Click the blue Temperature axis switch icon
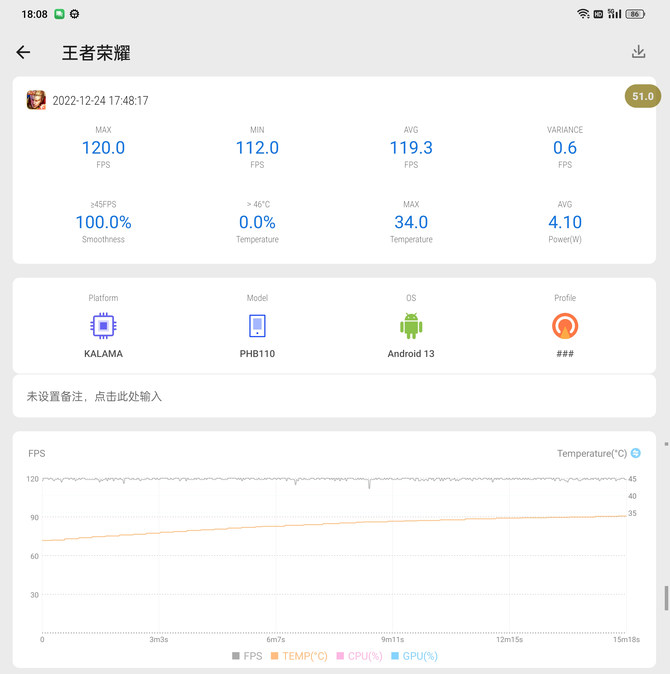The height and width of the screenshot is (674, 670). coord(636,453)
